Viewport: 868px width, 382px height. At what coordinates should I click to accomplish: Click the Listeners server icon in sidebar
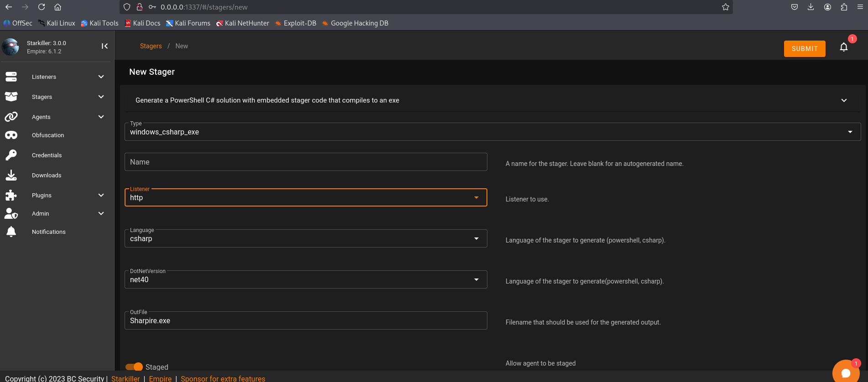[11, 77]
